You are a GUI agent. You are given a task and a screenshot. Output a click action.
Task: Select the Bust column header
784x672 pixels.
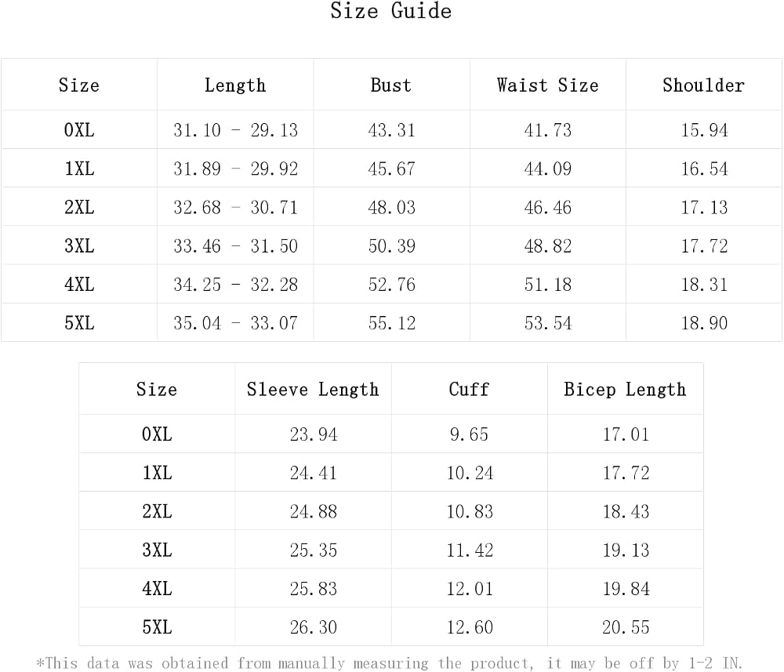[x=391, y=85]
